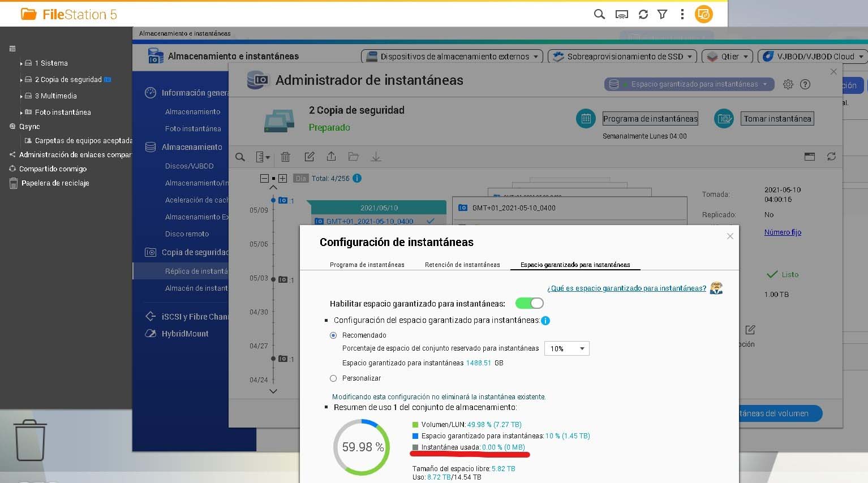
Task: Disable guaranteed snapshot space toggle
Action: (529, 304)
